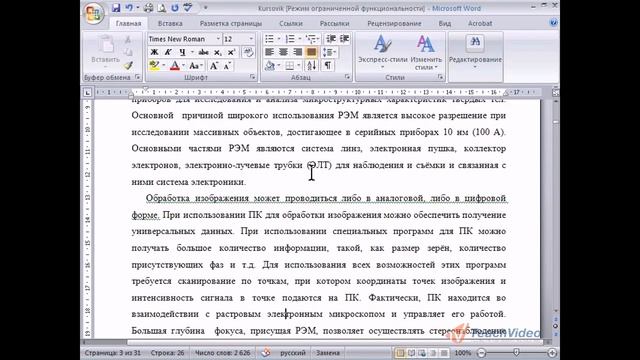Toggle underline formatting (Ч)
The width and height of the screenshot is (640, 360).
click(x=182, y=52)
